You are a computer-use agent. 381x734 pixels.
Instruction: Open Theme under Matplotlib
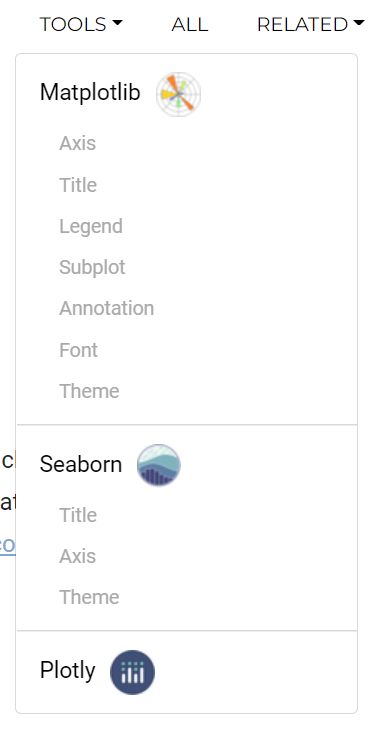click(89, 391)
